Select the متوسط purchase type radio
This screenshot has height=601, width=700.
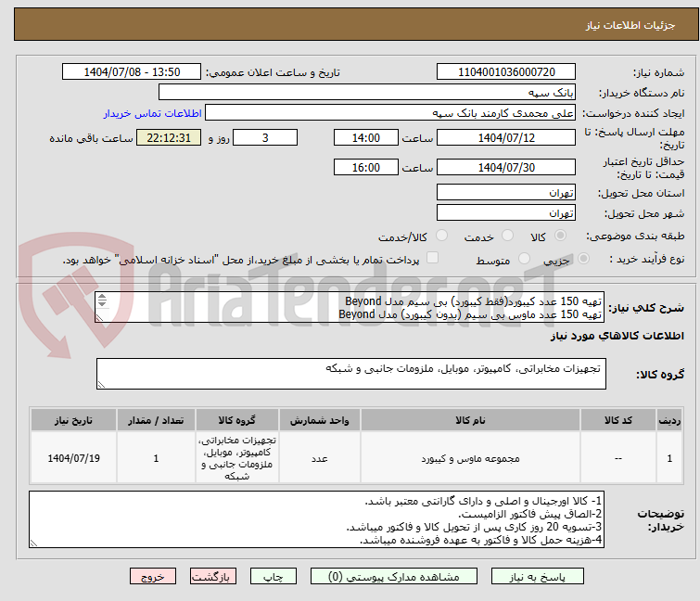(x=524, y=259)
